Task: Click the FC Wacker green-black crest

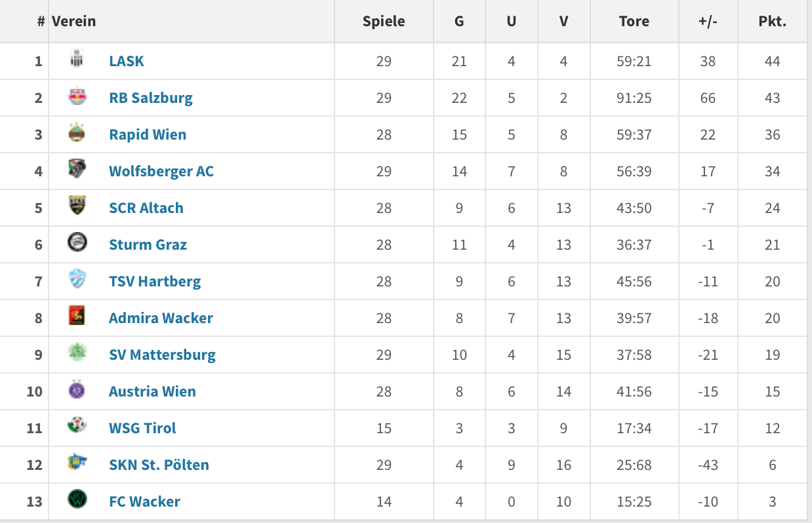Action: point(77,500)
